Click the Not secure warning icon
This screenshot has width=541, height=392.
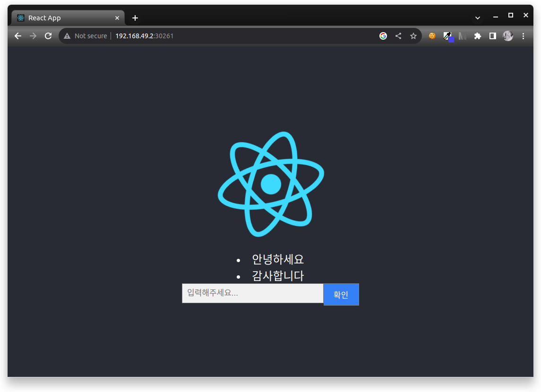pyautogui.click(x=67, y=36)
